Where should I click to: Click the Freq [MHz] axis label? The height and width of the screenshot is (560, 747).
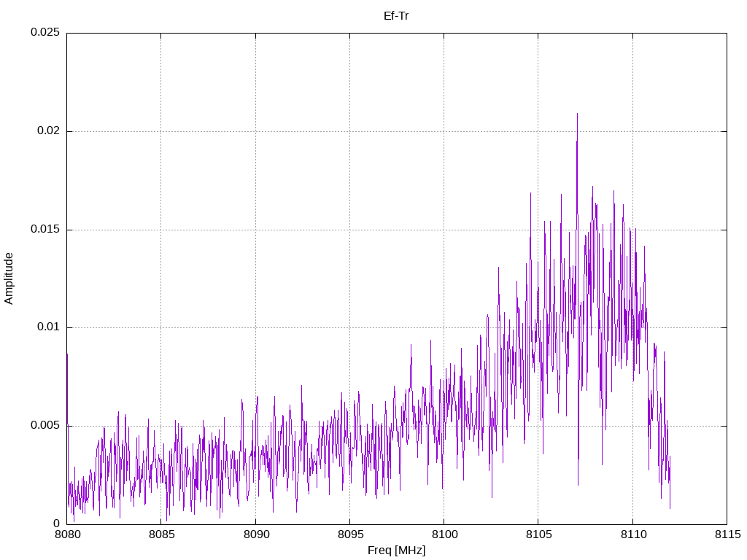396,551
